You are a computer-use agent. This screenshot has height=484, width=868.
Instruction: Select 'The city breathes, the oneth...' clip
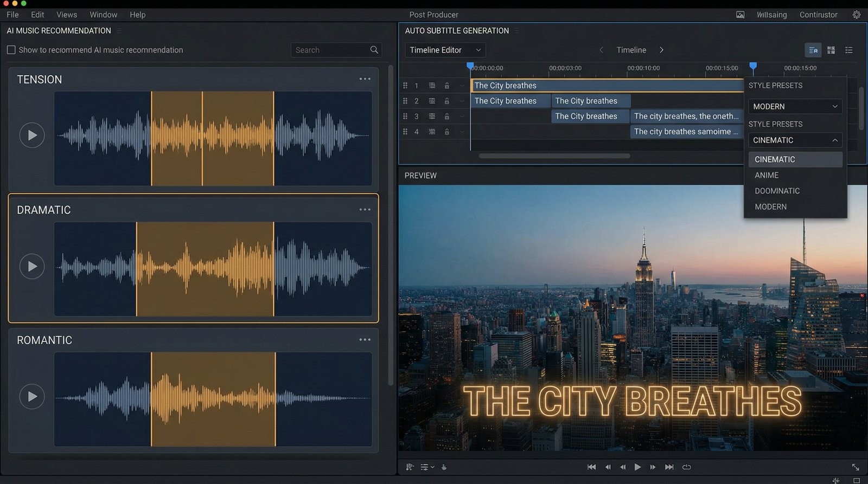point(686,117)
